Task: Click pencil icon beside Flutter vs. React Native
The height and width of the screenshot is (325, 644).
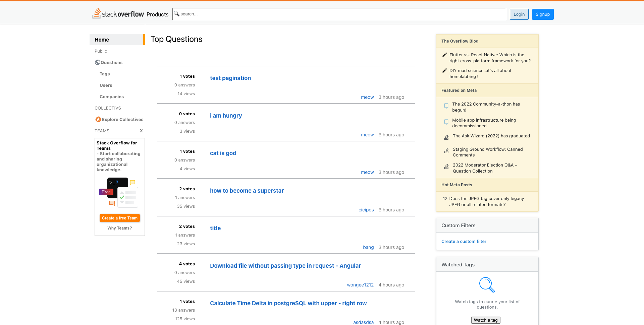Action: (444, 55)
